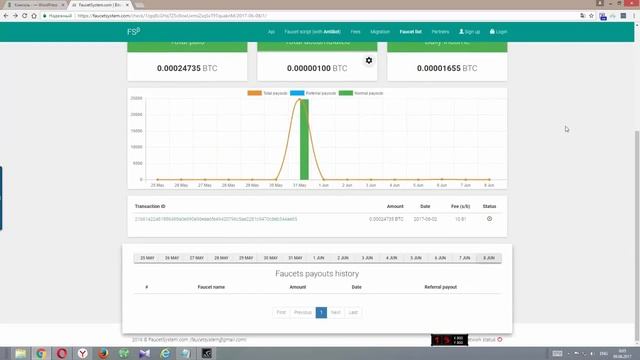Click the Login link

click(498, 32)
